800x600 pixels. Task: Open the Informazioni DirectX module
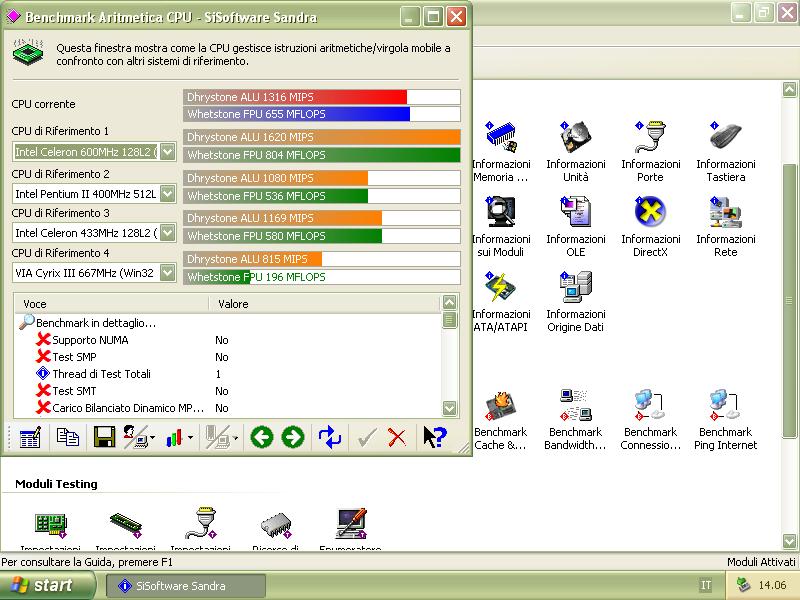click(650, 227)
